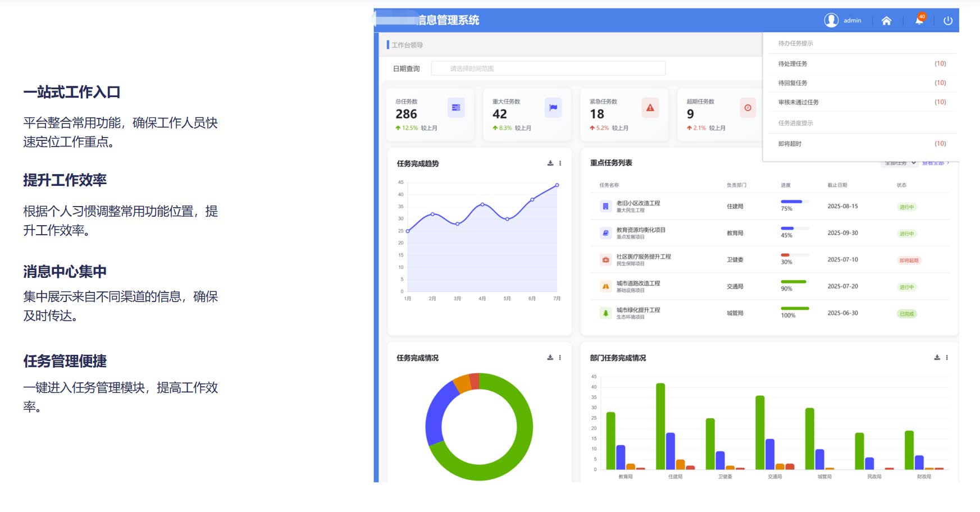Click the flag icon on 重大任务数 card
Image resolution: width=980 pixels, height=512 pixels.
pos(553,107)
